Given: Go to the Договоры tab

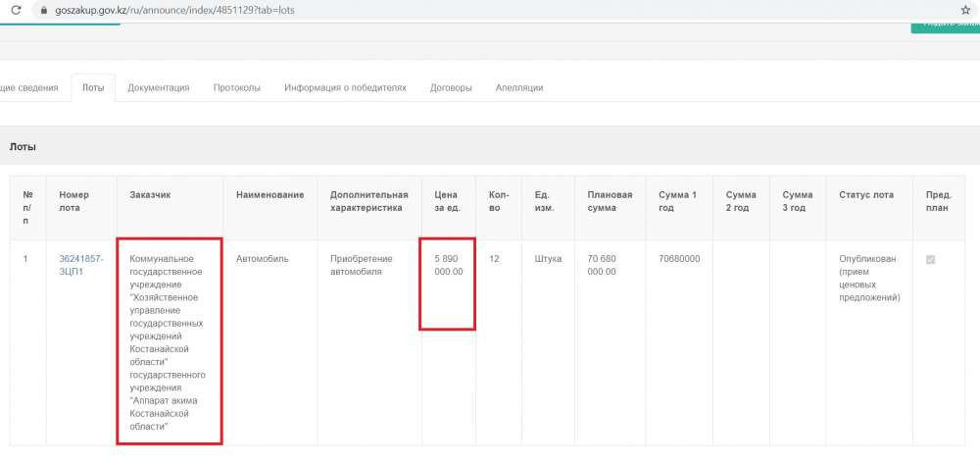Looking at the screenshot, I should coord(451,87).
